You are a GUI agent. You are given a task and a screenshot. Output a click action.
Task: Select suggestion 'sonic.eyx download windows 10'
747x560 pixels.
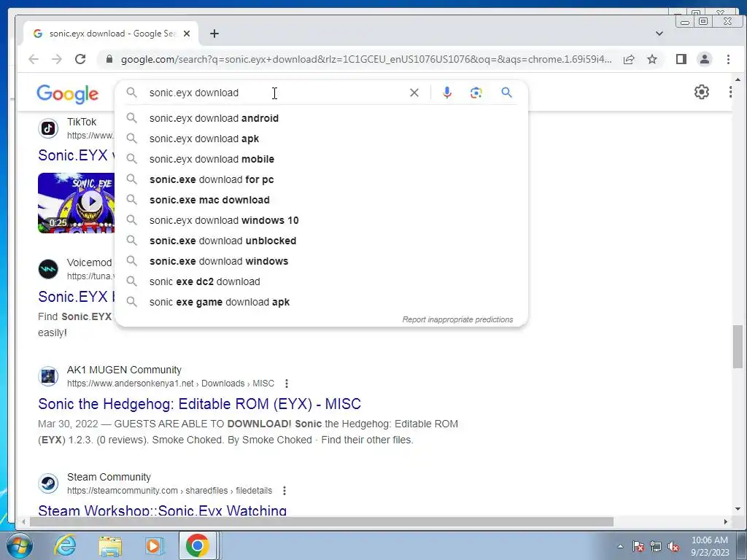[321, 220]
